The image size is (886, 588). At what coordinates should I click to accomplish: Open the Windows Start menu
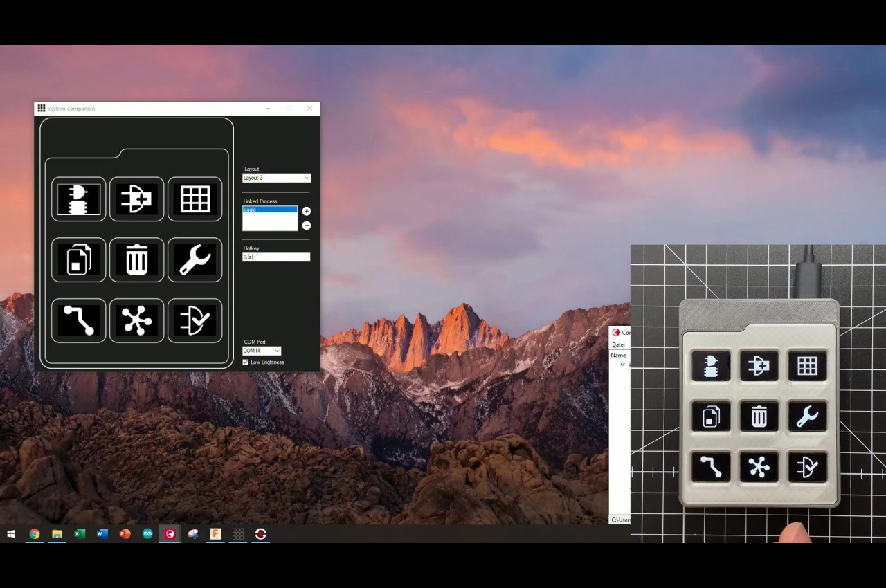(x=11, y=533)
